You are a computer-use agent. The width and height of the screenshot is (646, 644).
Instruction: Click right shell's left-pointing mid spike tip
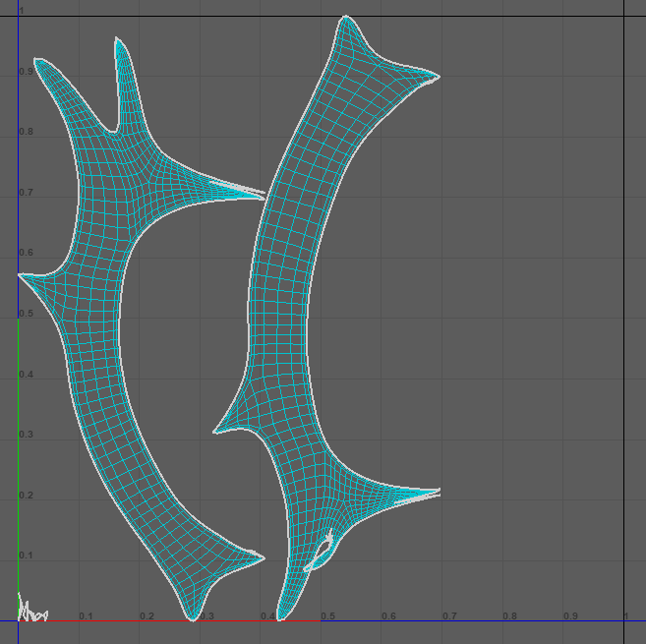[216, 431]
